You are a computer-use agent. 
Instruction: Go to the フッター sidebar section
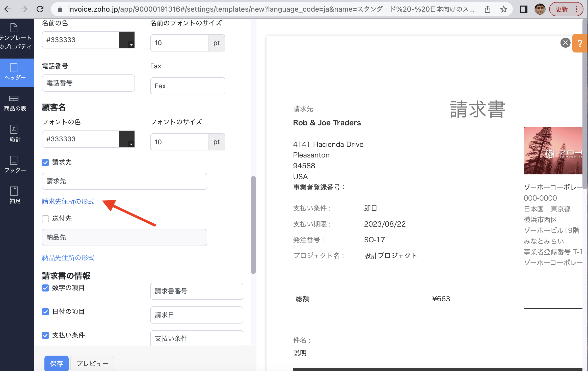click(15, 165)
